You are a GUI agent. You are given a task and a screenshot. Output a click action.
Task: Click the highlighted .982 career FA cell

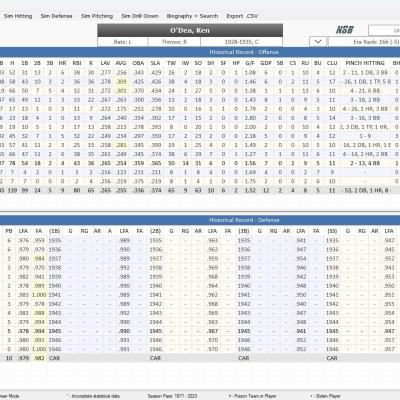[x=39, y=358]
